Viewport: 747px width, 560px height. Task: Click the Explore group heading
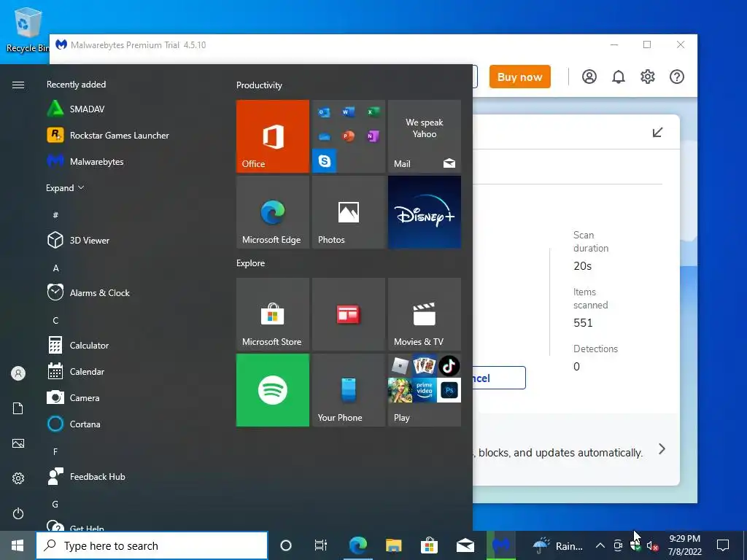pos(251,262)
